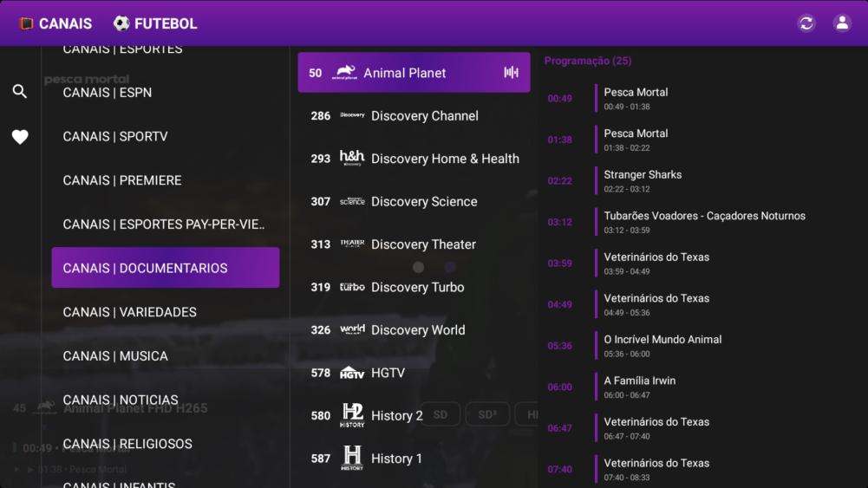Open favorites via heart icon
The height and width of the screenshot is (488, 868).
pyautogui.click(x=20, y=137)
